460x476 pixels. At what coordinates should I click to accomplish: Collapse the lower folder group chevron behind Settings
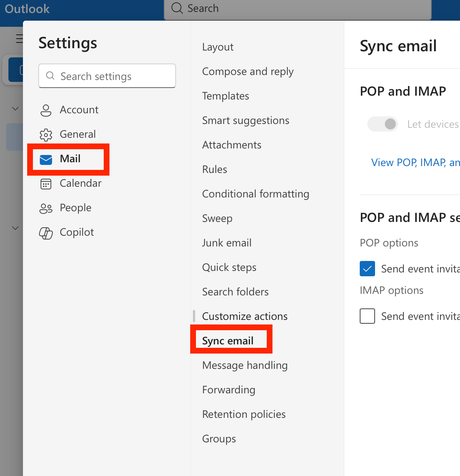coord(15,228)
